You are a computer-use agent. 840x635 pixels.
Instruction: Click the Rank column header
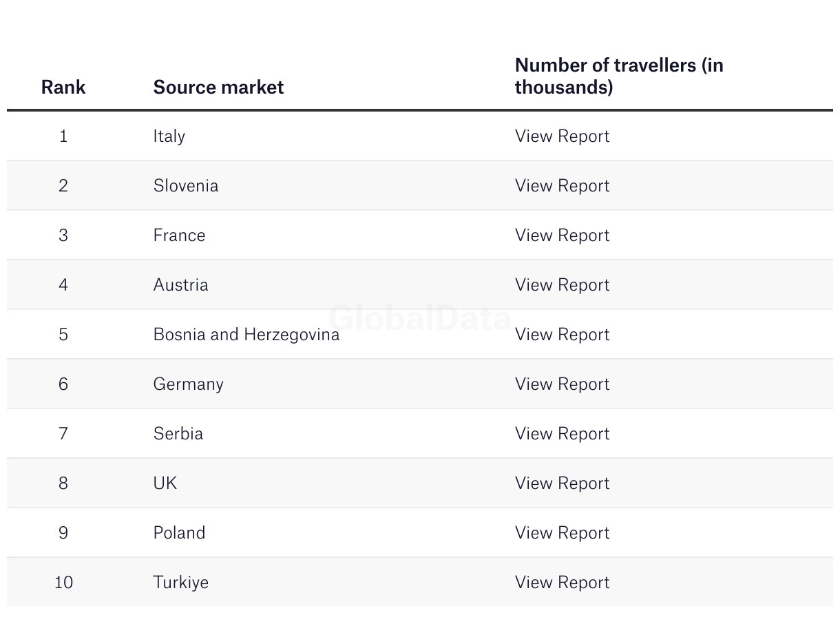tap(63, 87)
